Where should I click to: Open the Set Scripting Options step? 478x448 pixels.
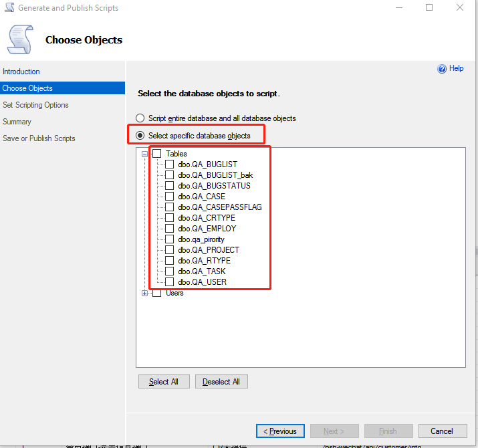click(35, 105)
